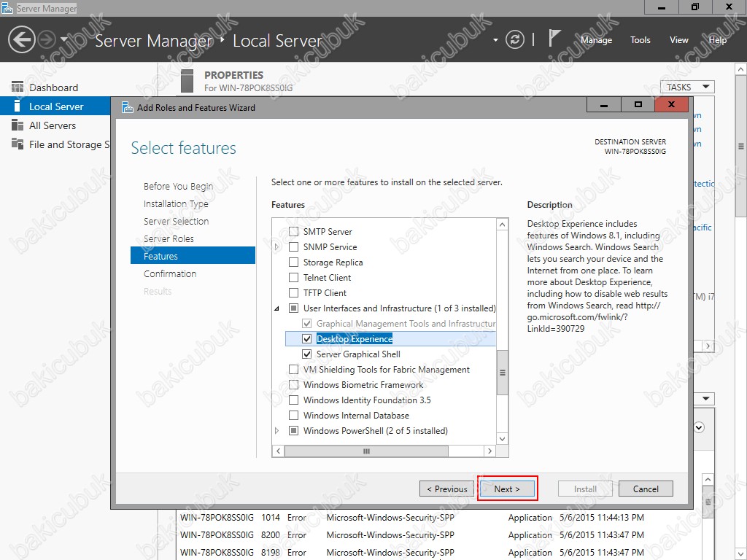Go to Confirmation wizard step
This screenshot has height=560, width=747.
tap(169, 274)
